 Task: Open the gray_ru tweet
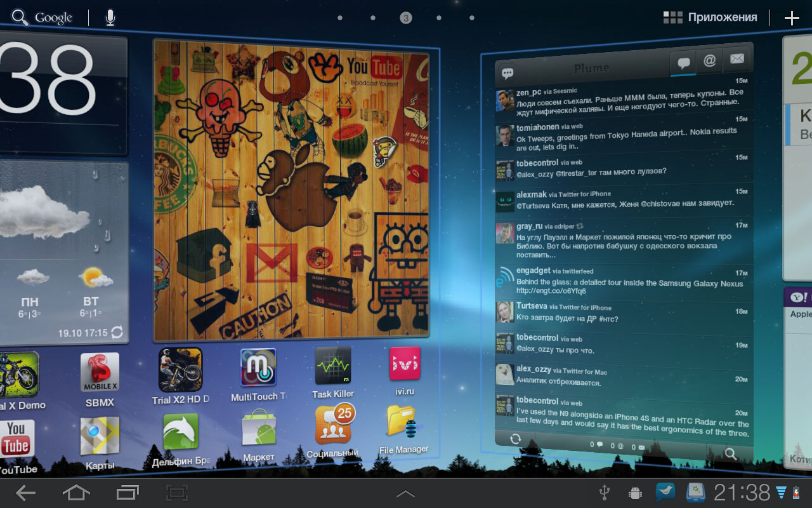pos(623,240)
